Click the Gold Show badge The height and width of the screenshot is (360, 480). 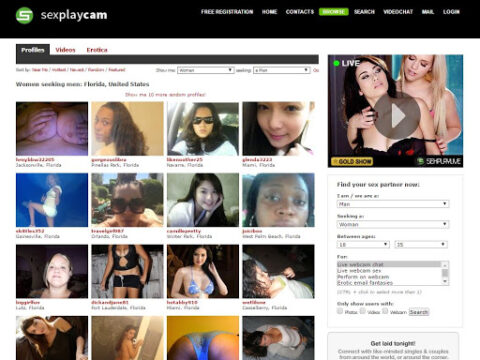click(x=352, y=162)
